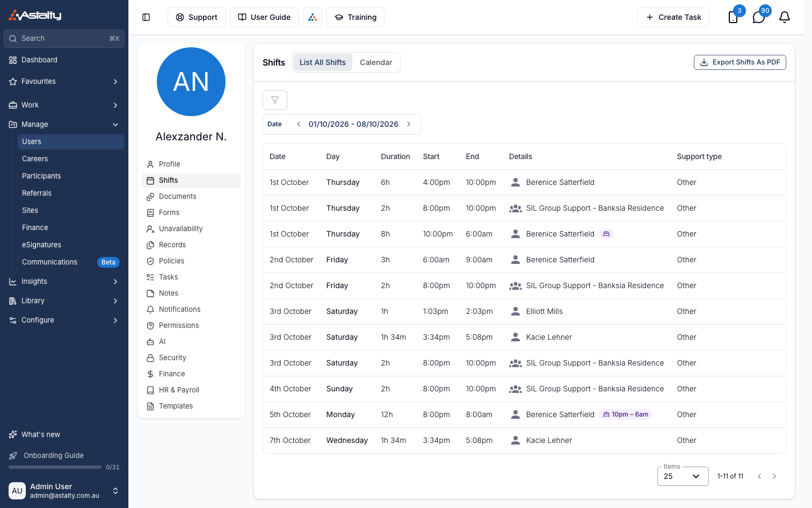Select Participants in the sidebar

tap(71, 176)
